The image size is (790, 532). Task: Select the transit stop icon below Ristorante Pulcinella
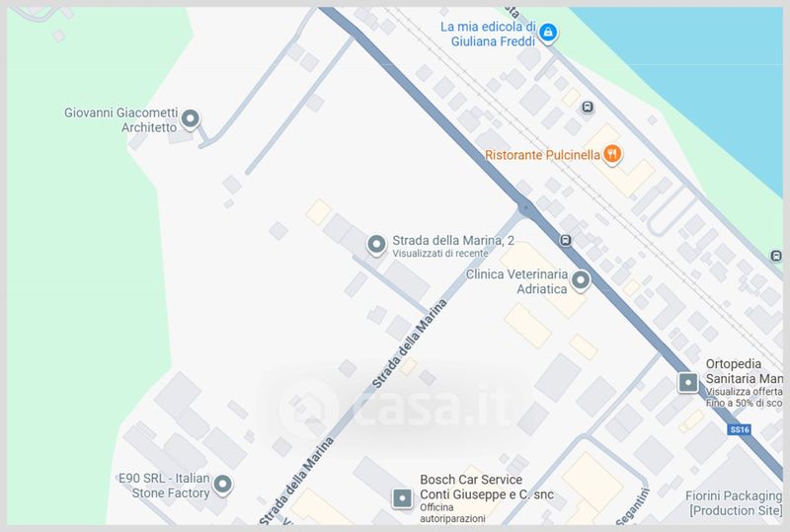(565, 240)
